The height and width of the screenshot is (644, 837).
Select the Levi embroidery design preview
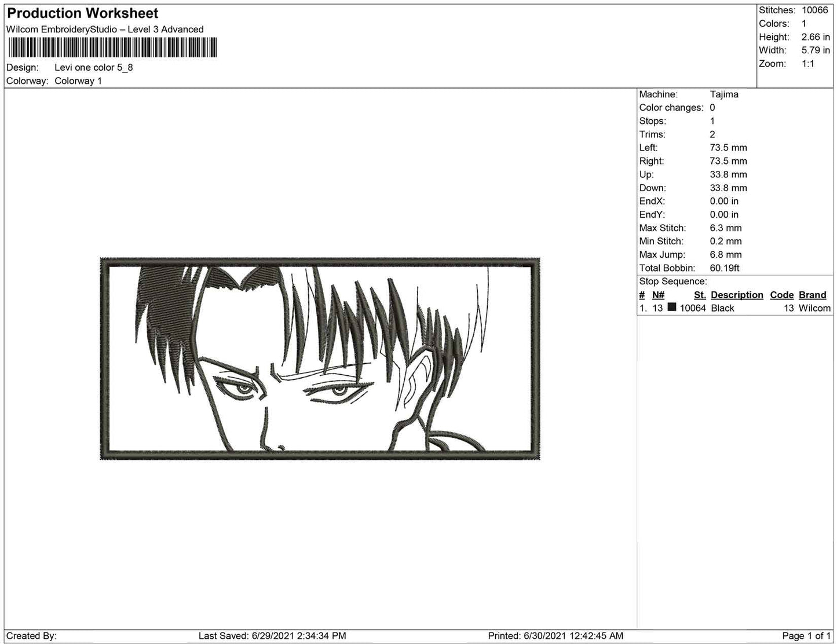coord(320,359)
